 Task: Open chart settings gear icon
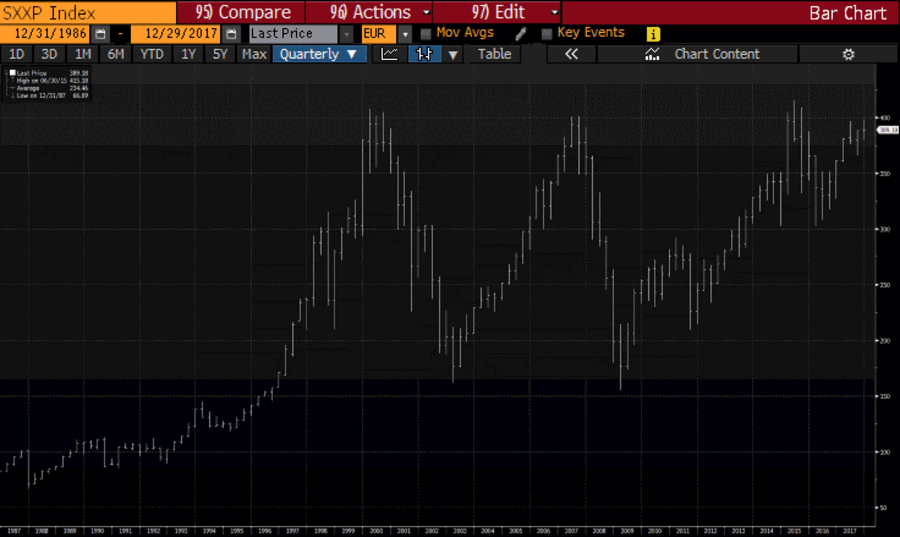pos(848,54)
